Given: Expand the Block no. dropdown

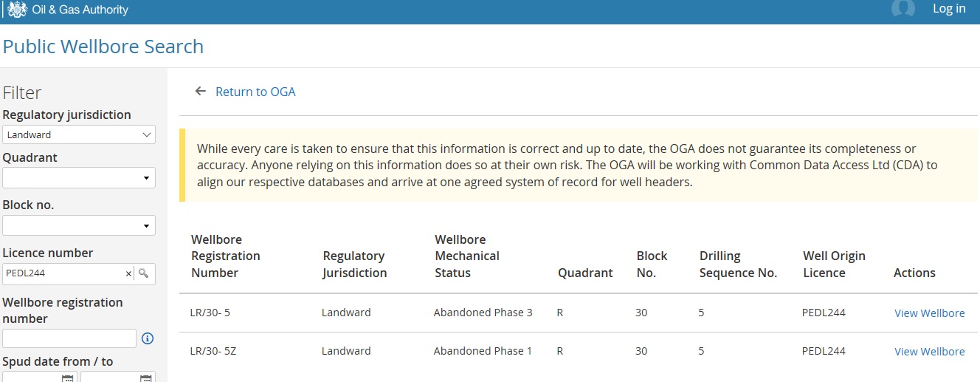Looking at the screenshot, I should coord(79,225).
